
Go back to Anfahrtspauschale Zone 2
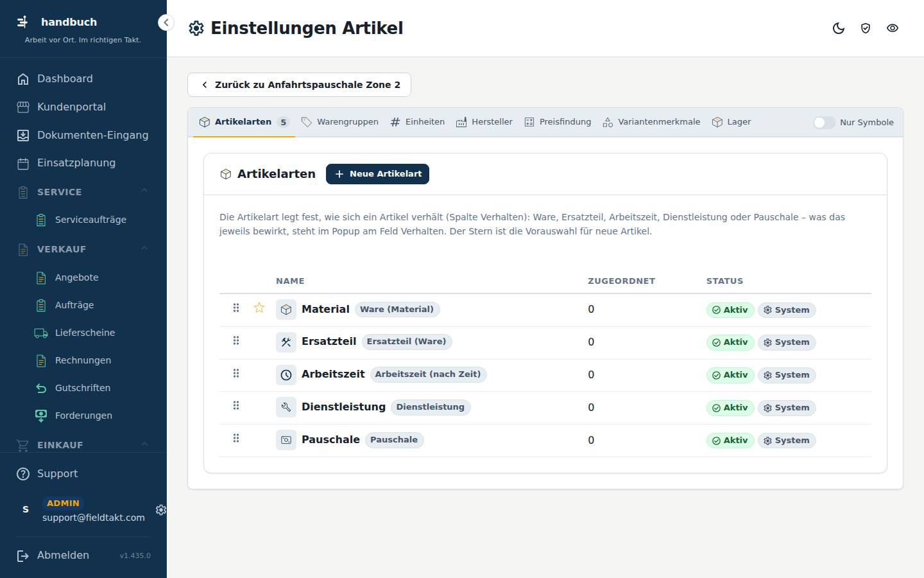coord(299,85)
